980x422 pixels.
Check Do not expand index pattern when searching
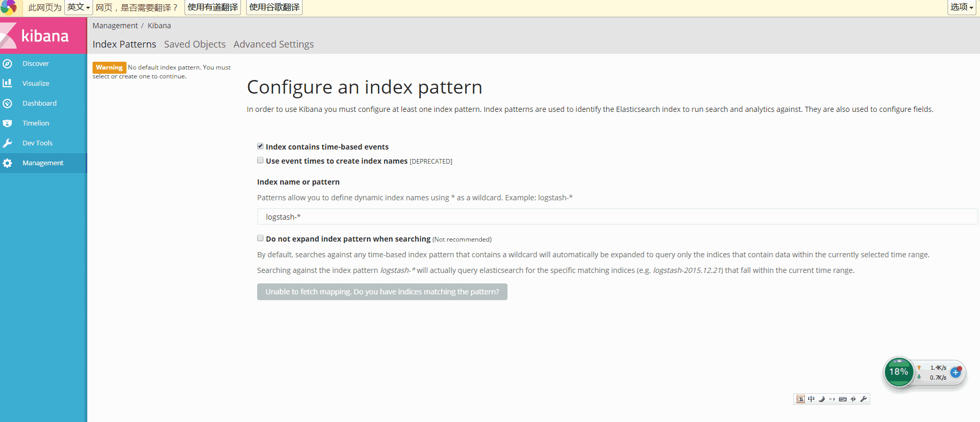pyautogui.click(x=260, y=238)
